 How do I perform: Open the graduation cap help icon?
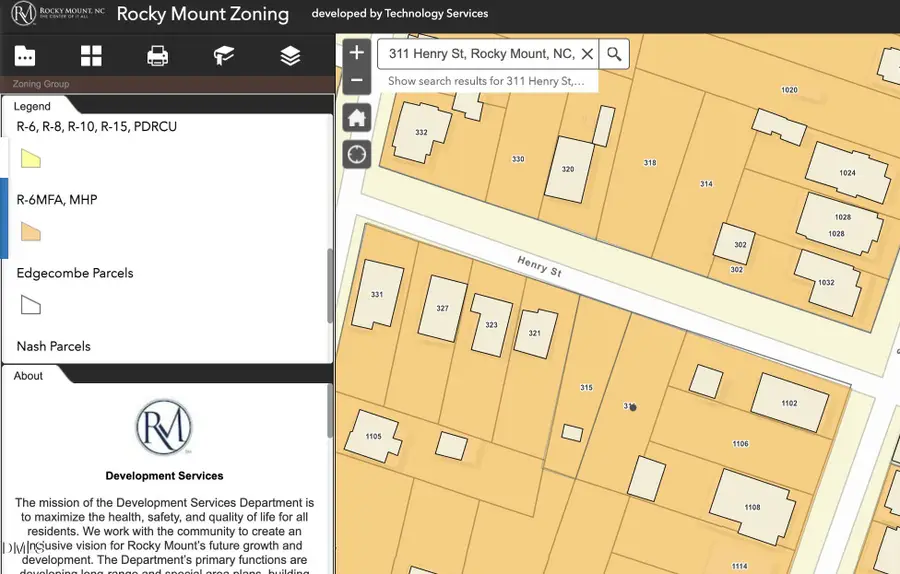[x=224, y=56]
